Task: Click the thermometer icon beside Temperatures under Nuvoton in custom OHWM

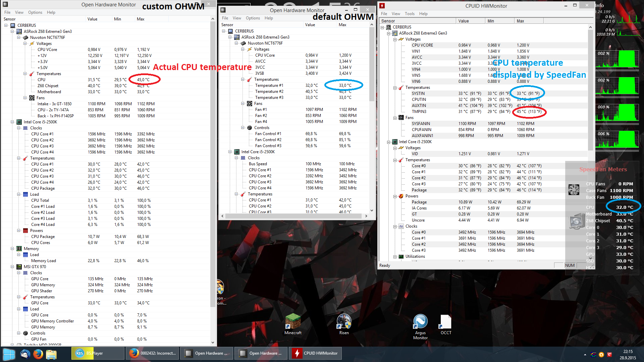Action: pyautogui.click(x=32, y=74)
